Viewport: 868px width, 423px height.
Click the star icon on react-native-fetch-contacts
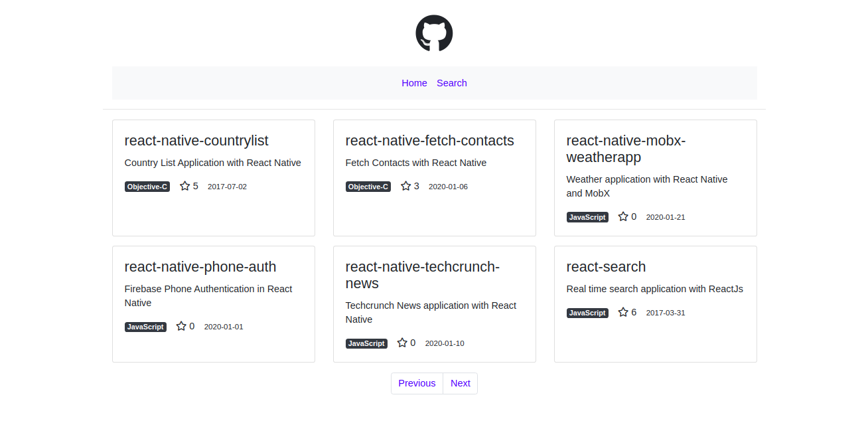[x=405, y=187]
